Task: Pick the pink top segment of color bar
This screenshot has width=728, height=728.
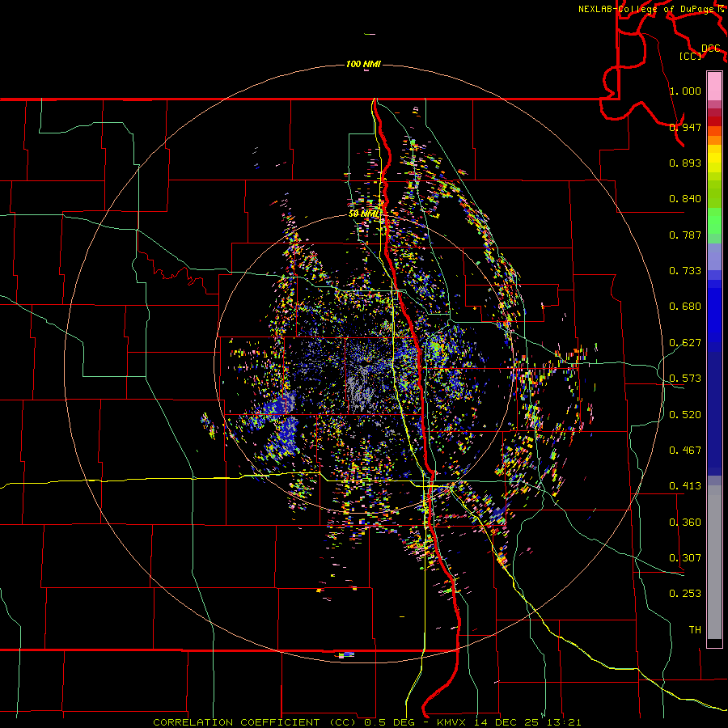Action: coord(714,86)
